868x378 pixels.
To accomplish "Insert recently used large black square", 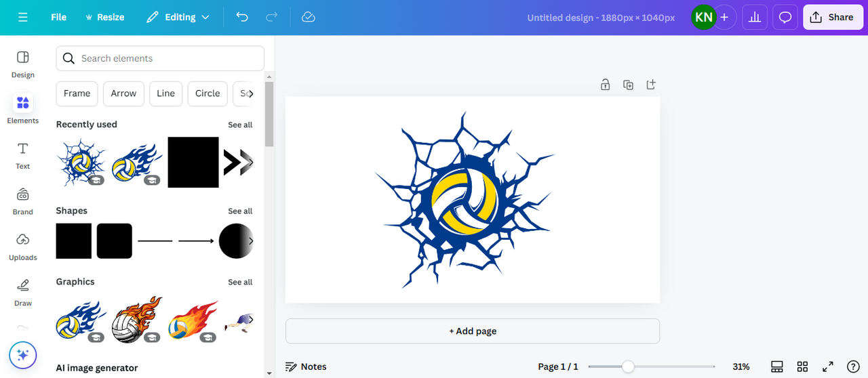I will 193,163.
